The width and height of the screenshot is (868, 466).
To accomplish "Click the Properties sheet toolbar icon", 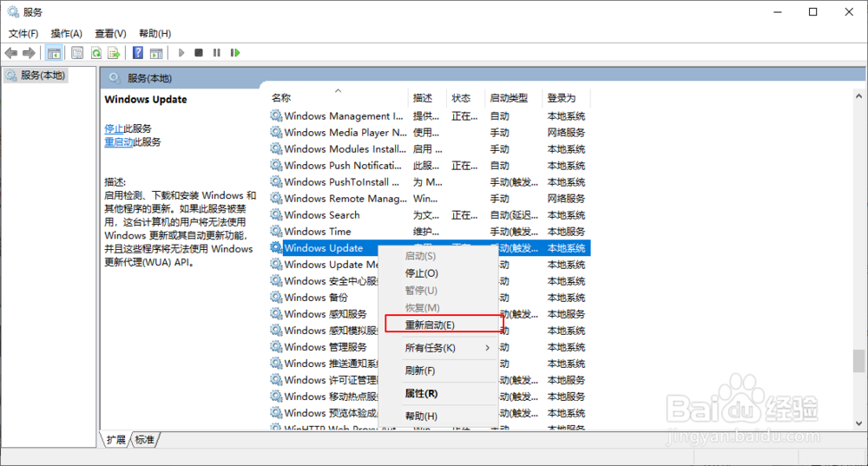I will (77, 53).
